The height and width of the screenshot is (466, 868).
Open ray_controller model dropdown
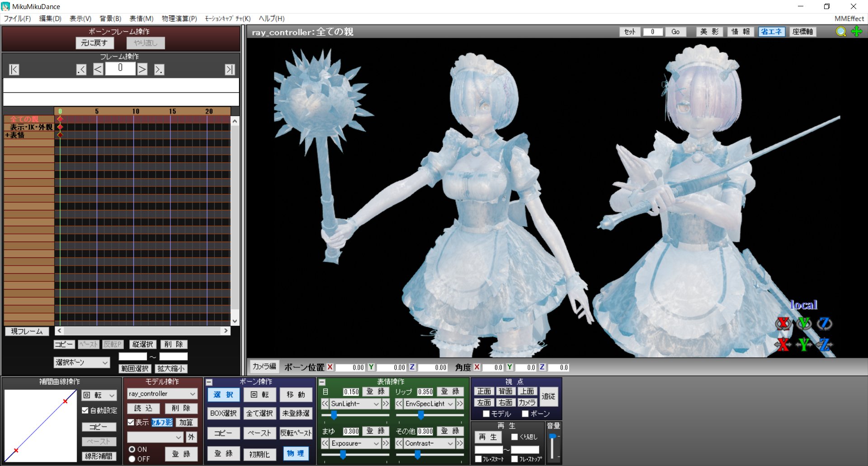pos(162,394)
